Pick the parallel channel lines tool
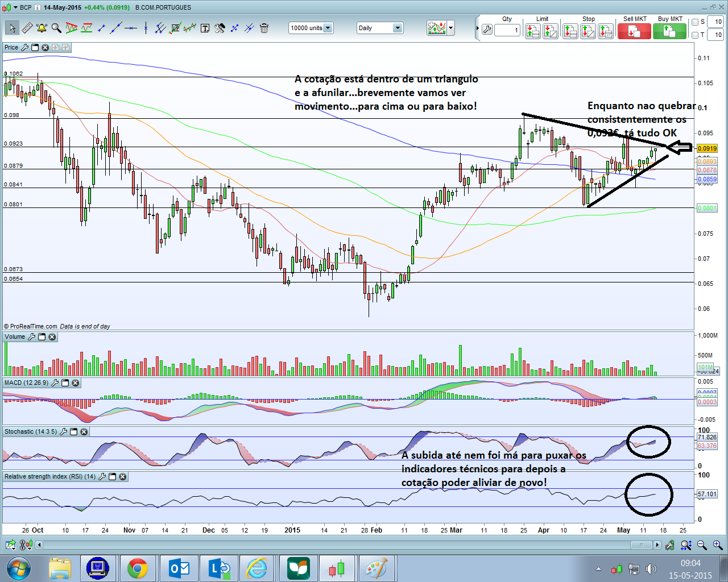728x582 pixels. tap(160, 28)
